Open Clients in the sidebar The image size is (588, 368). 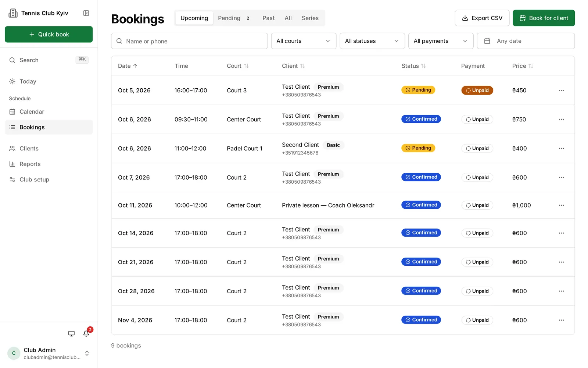tap(49, 149)
